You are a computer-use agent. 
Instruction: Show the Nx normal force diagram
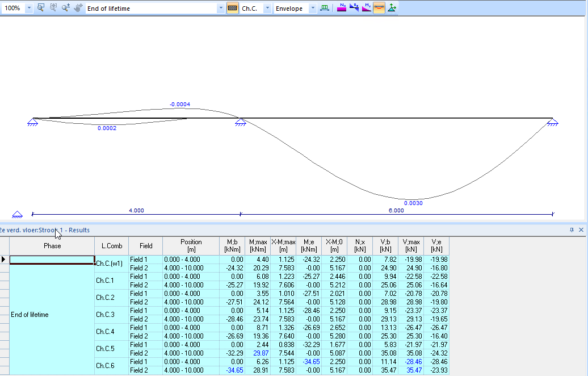[342, 8]
